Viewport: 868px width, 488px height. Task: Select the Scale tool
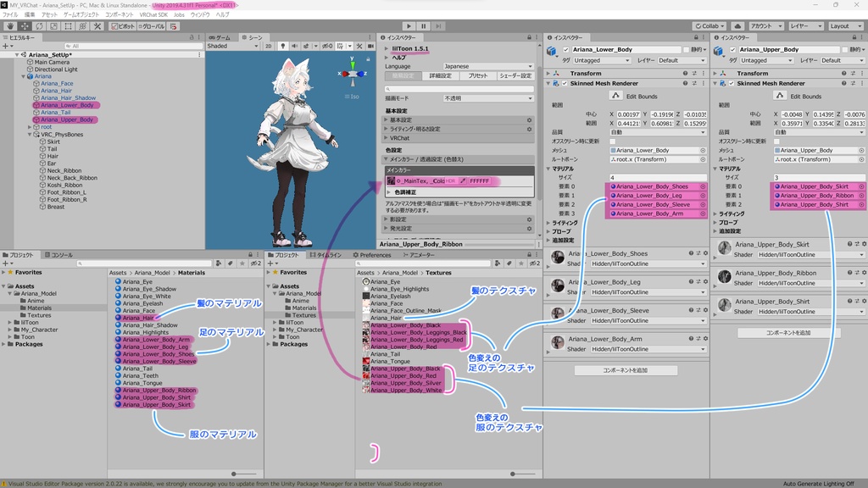point(53,28)
